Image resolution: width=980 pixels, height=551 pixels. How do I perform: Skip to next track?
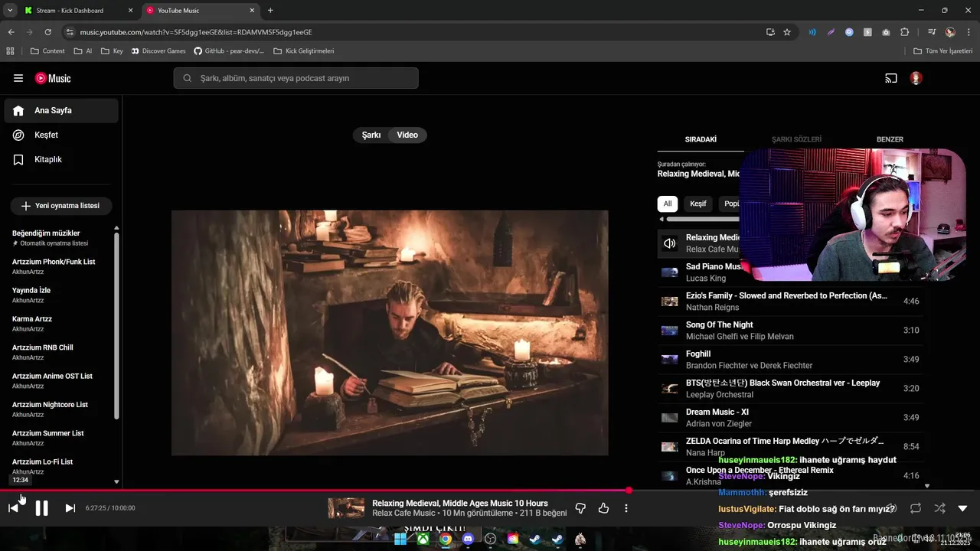click(70, 508)
